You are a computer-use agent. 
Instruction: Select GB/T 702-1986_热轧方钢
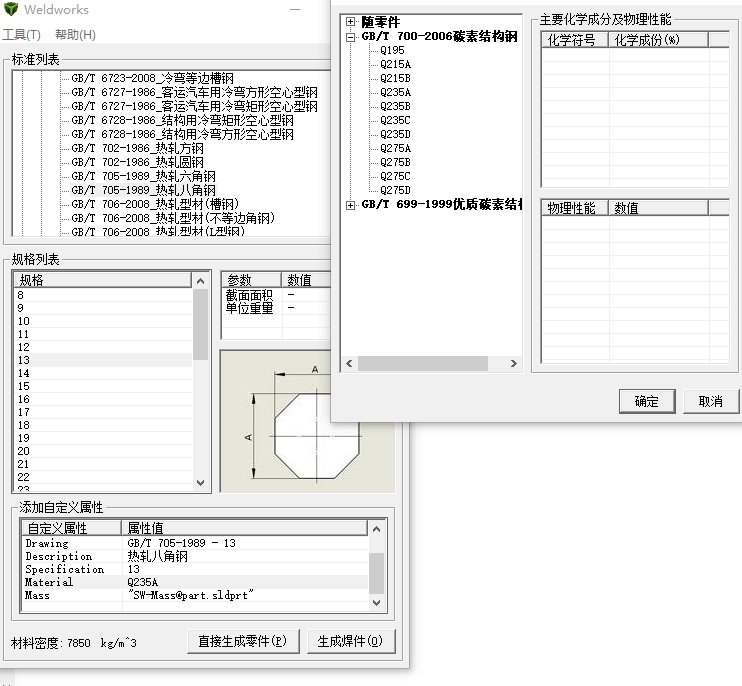click(x=137, y=148)
